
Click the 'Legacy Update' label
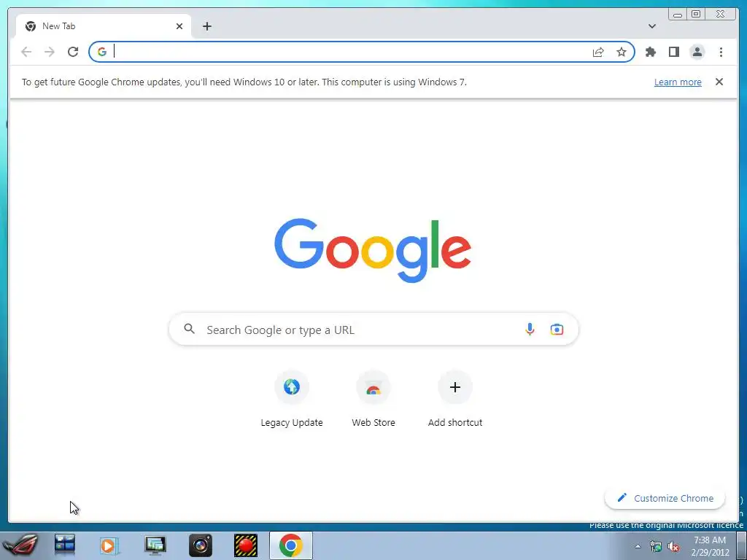tap(292, 422)
